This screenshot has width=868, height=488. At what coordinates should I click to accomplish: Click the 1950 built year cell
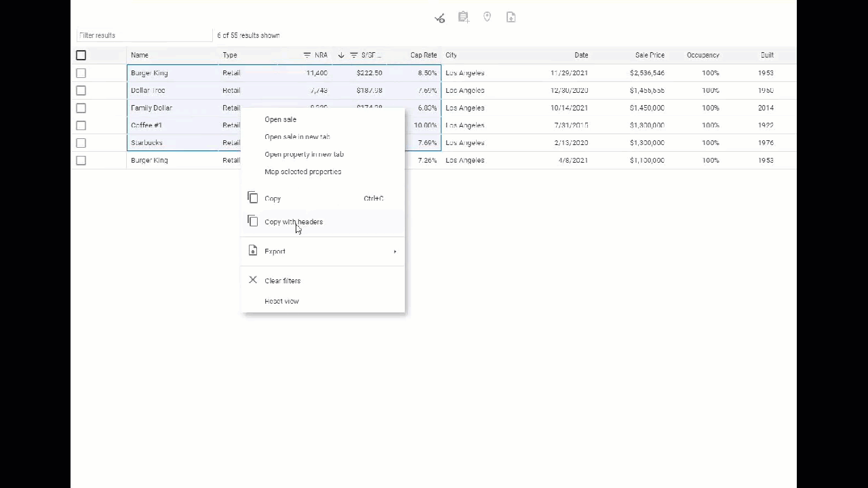pos(766,90)
